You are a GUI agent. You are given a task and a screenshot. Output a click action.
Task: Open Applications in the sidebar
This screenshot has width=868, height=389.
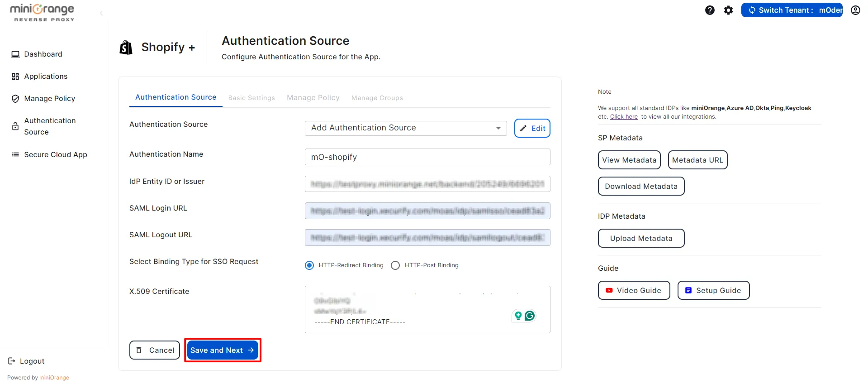click(x=39, y=76)
